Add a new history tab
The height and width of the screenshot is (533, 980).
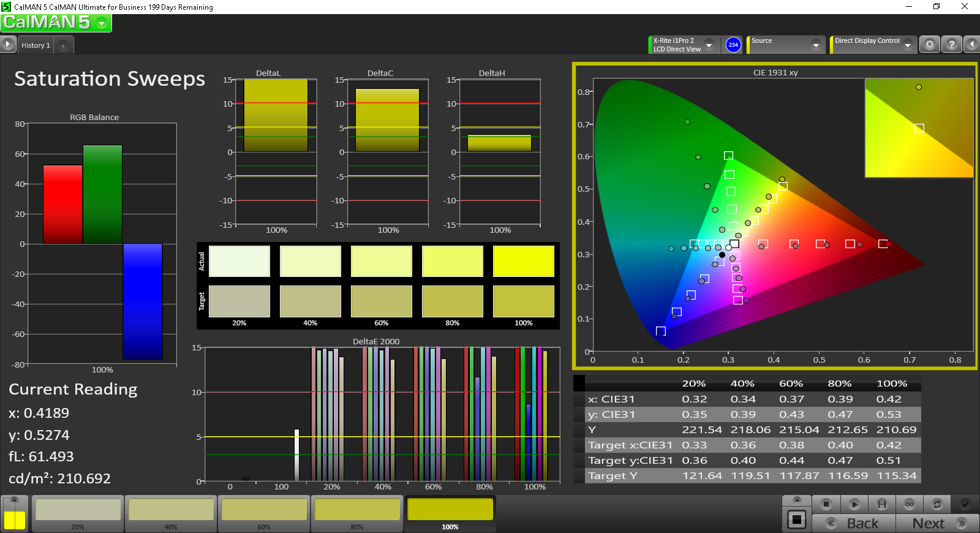pos(63,45)
